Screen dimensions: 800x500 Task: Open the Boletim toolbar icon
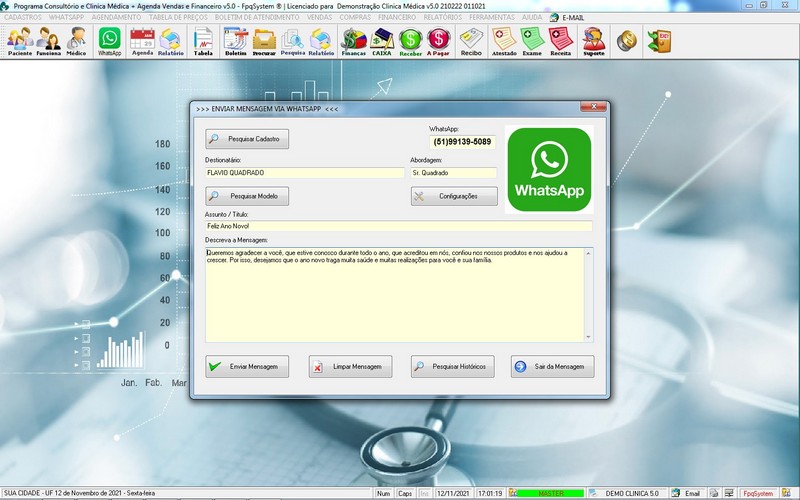[236, 41]
